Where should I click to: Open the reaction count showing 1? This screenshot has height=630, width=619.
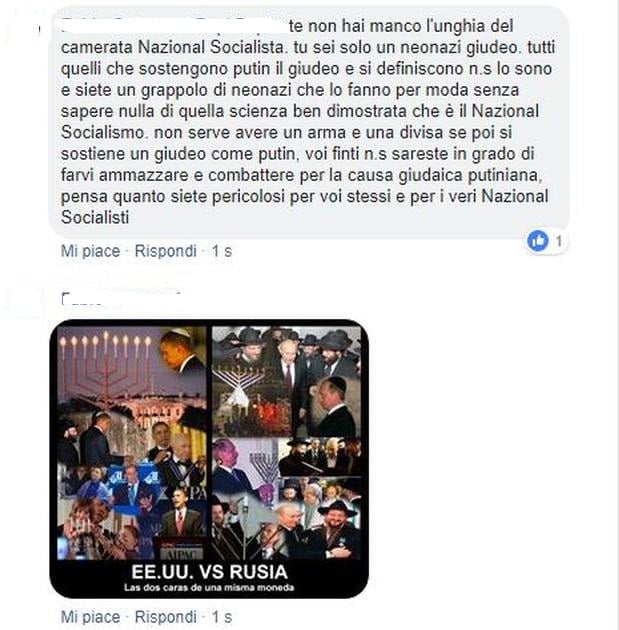click(558, 241)
